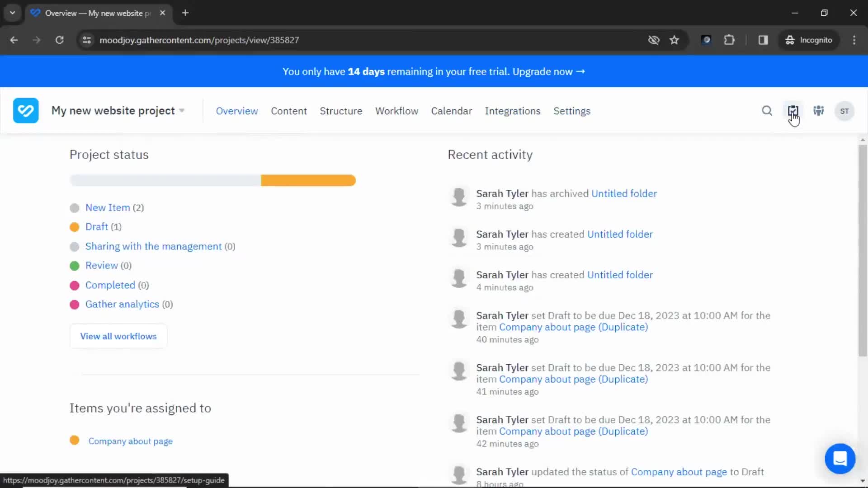Click the user avatar ST icon
This screenshot has height=488, width=868.
(845, 110)
